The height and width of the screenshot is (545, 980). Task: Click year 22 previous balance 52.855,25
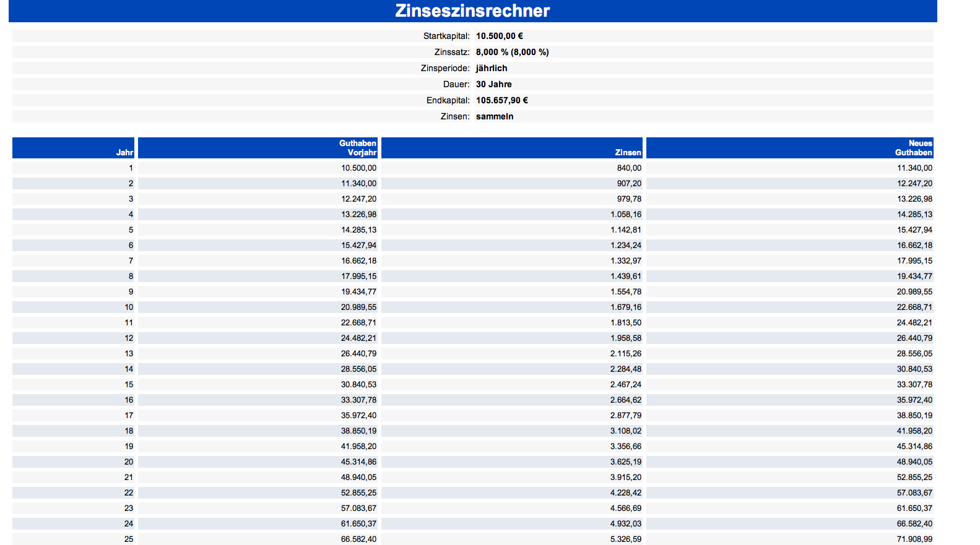[358, 493]
